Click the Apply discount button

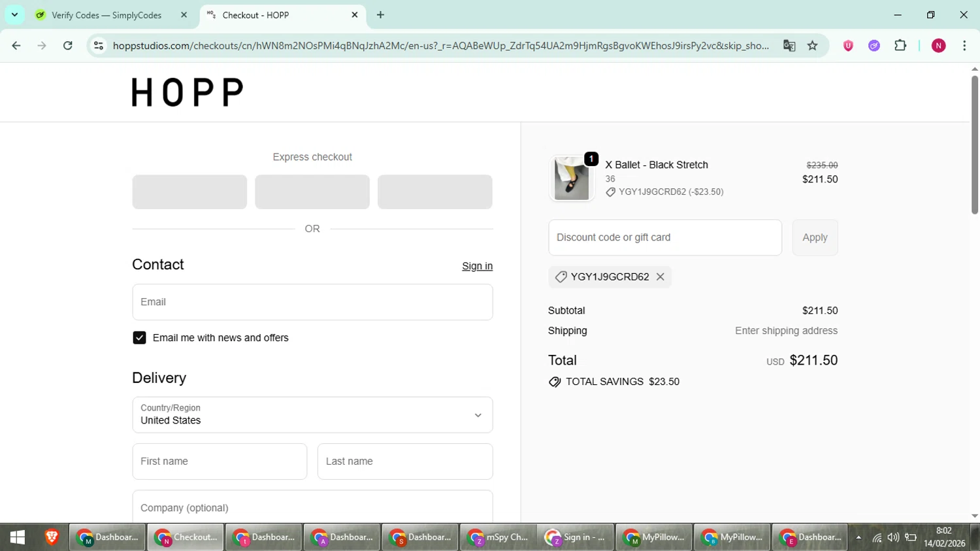click(815, 237)
